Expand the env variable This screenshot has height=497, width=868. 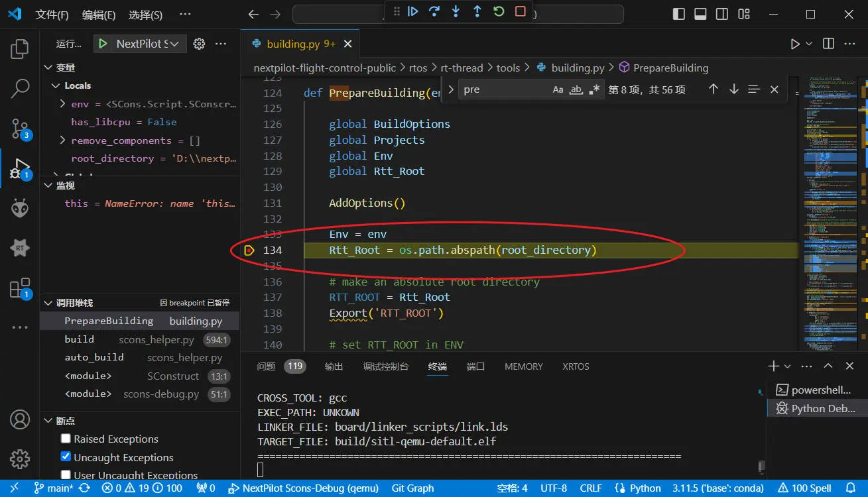62,104
